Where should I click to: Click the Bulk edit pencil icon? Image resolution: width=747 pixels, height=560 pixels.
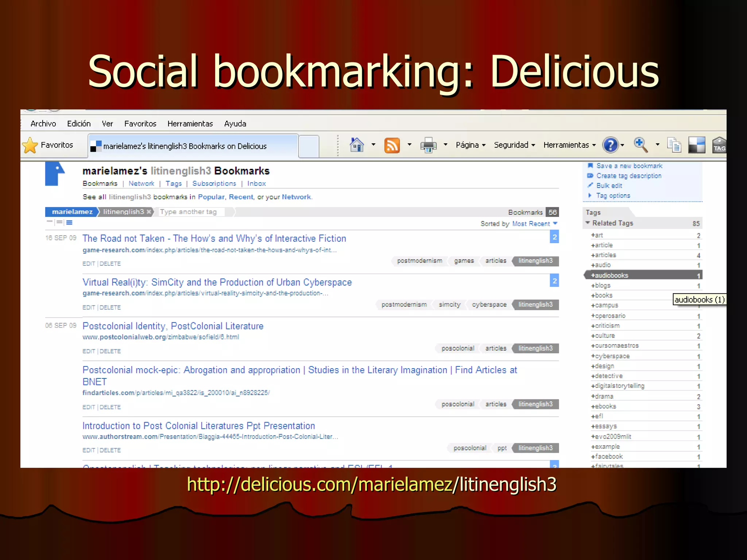tap(590, 185)
